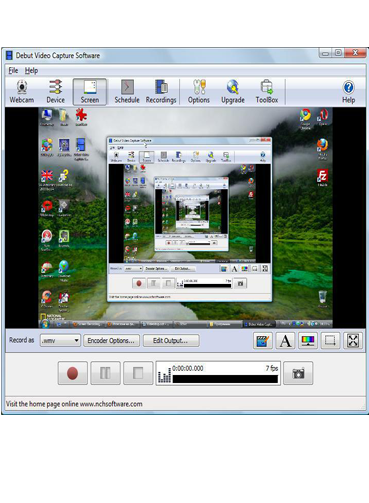Open the Schedule recording tool

(x=127, y=92)
